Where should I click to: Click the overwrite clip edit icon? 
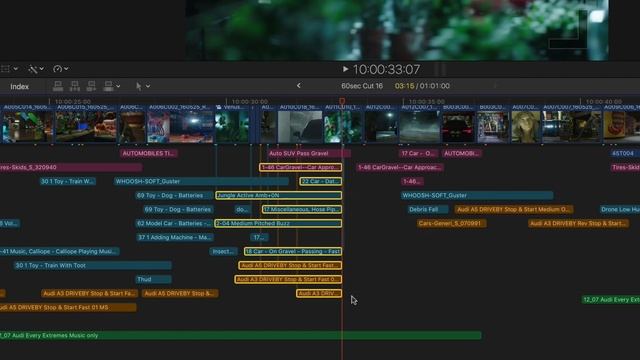(x=108, y=86)
